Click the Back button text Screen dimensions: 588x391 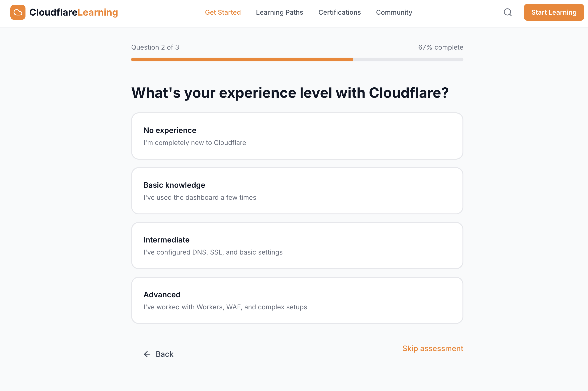click(x=164, y=354)
